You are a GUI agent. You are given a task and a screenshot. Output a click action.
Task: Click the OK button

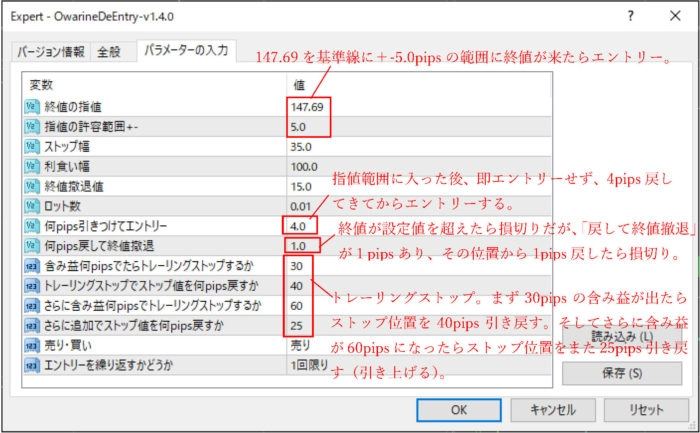(459, 410)
